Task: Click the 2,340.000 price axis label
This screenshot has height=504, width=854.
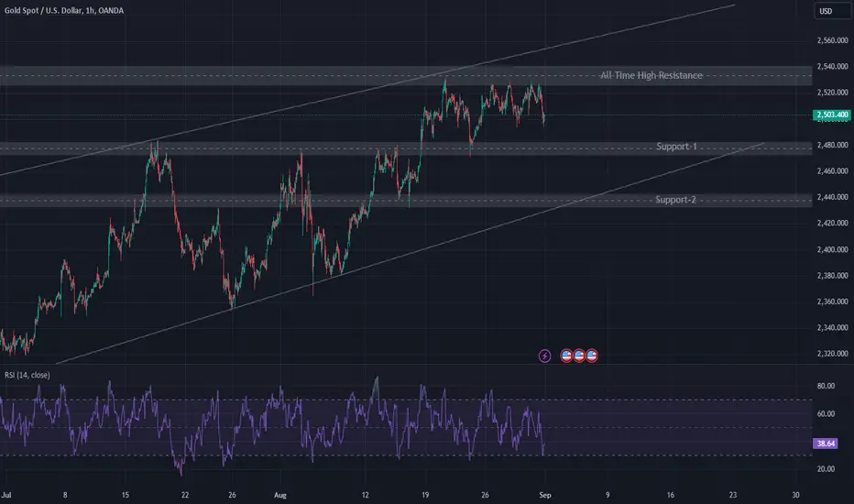Action: coord(832,327)
